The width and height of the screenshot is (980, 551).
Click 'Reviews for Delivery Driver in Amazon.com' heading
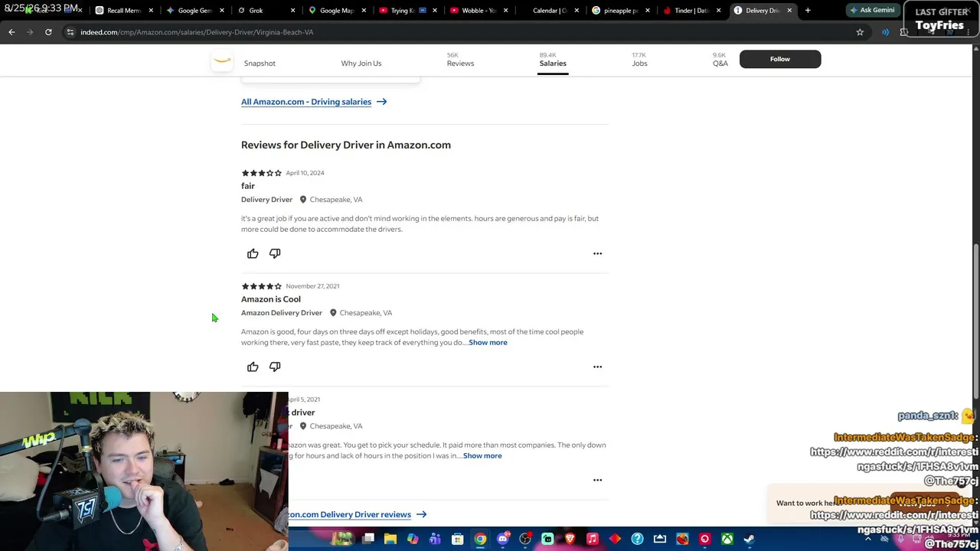coord(346,145)
